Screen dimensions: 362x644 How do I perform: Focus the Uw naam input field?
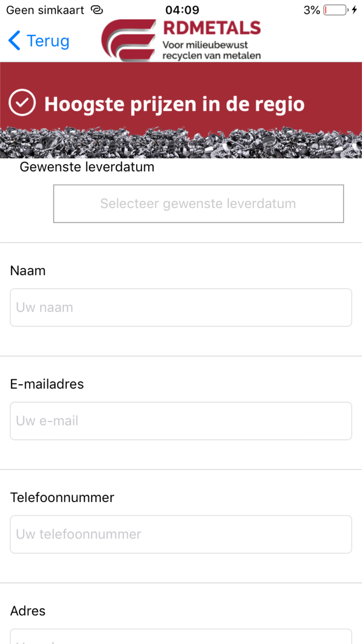181,308
